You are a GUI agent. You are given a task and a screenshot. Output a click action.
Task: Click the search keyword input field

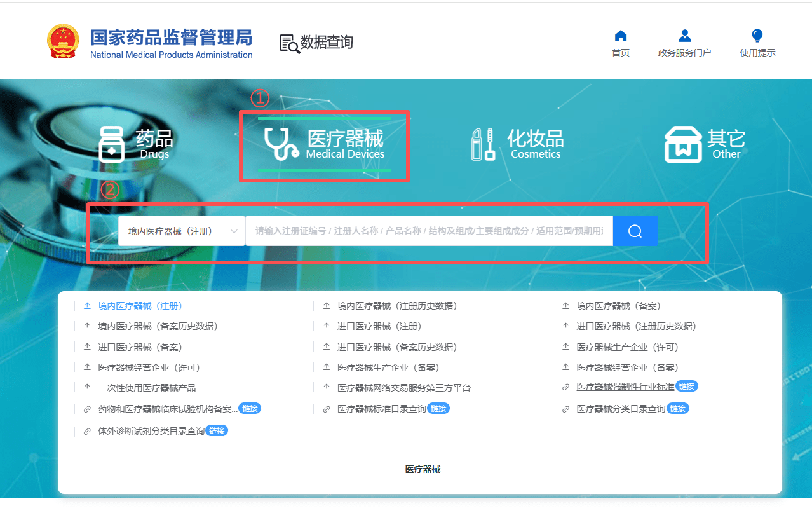click(429, 231)
